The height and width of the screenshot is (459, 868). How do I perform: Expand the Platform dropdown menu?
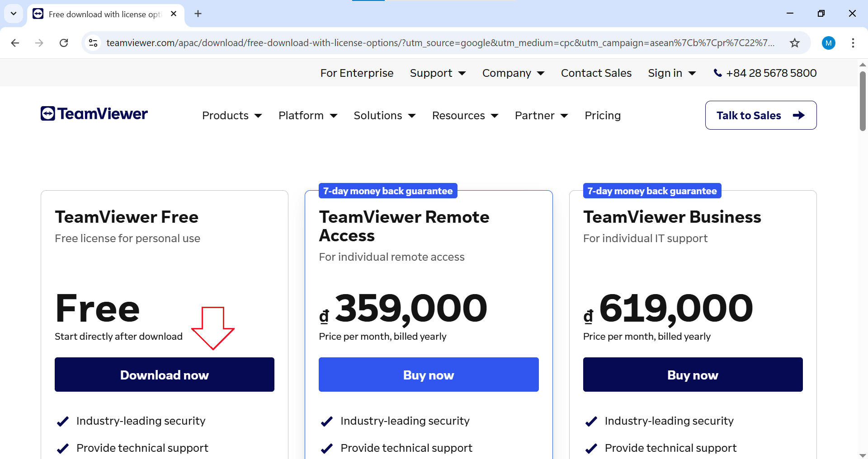click(x=308, y=116)
